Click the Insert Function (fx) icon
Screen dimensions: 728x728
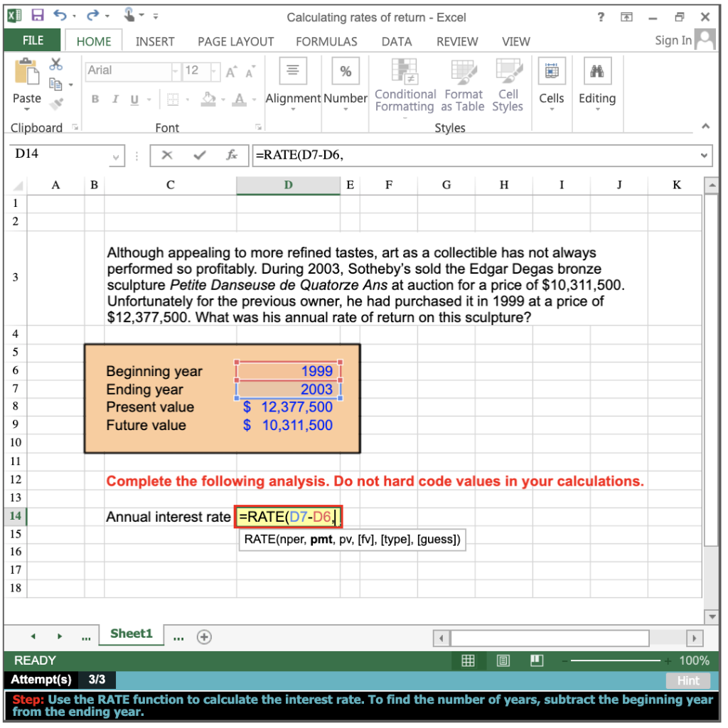(x=232, y=155)
